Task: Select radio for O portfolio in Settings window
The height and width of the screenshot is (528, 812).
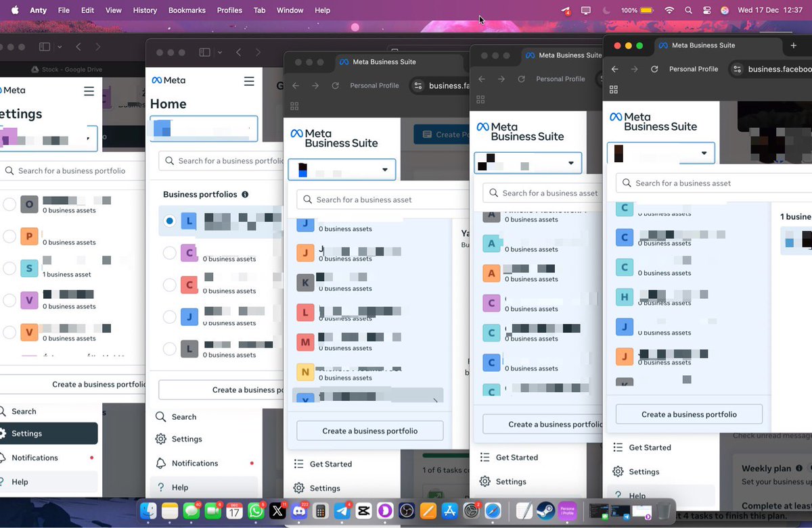Action: pyautogui.click(x=9, y=204)
